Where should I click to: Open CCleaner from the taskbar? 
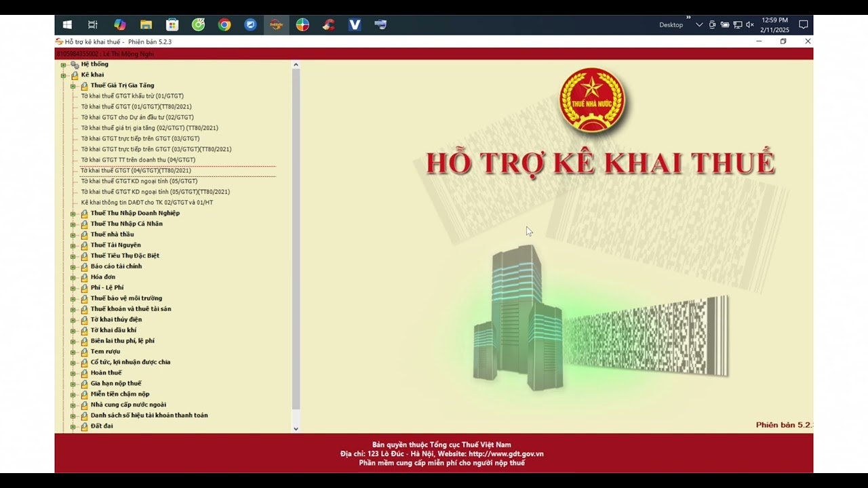point(329,25)
